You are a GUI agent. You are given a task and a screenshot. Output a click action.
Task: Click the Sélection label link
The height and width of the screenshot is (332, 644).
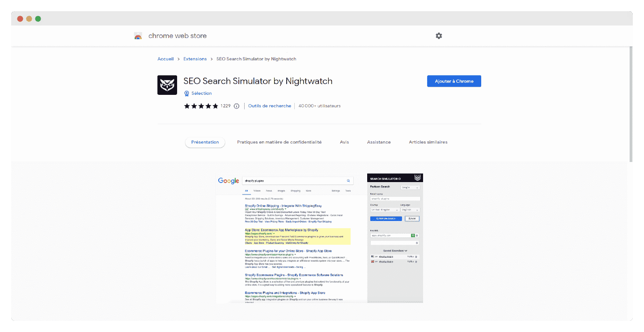click(x=202, y=94)
